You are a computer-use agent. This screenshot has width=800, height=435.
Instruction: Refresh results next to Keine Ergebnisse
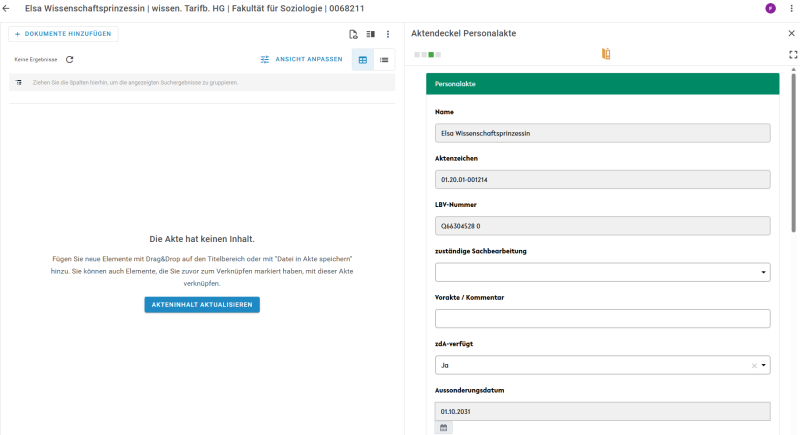pos(69,60)
